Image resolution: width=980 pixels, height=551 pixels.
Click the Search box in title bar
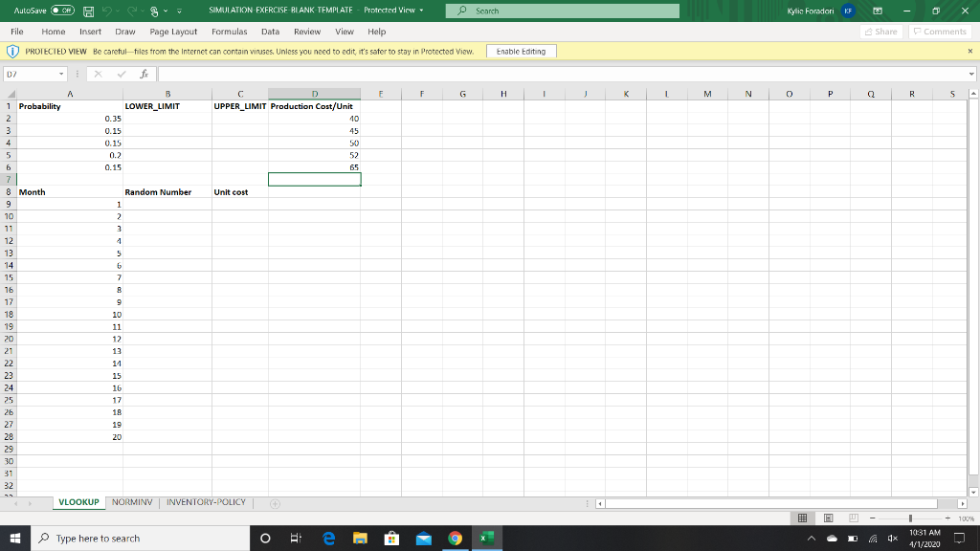tap(563, 11)
